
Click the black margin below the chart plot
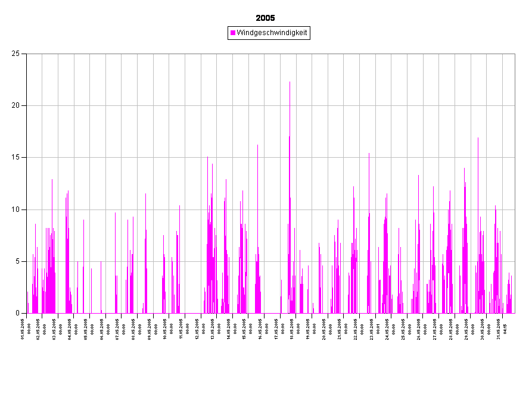tap(268, 354)
